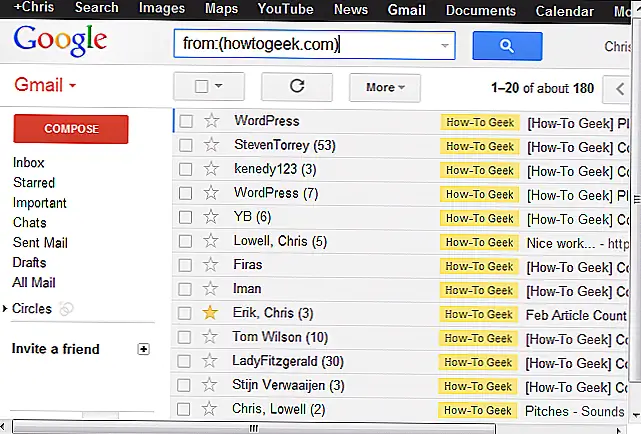641x434 pixels.
Task: Expand the Circles section
Action: coord(6,309)
